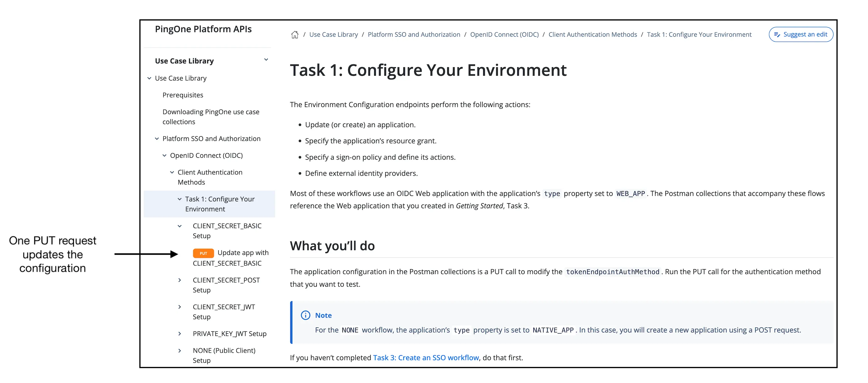Click the Note callout title
Screen dimensions: 868x383
(323, 315)
